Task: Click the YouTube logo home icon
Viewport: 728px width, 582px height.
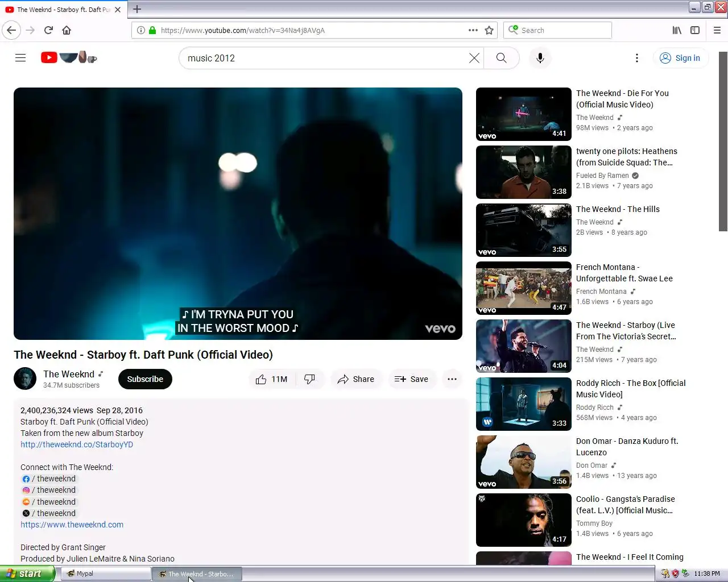Action: [69, 57]
